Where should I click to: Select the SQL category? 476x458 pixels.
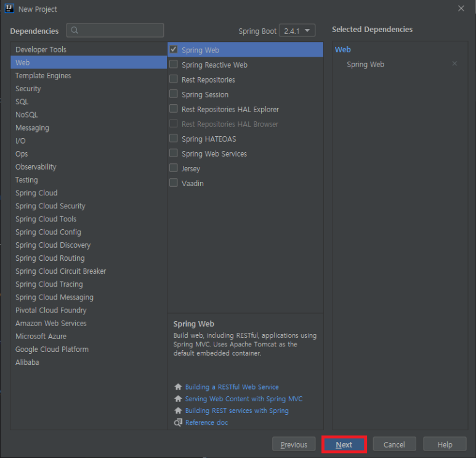click(x=89, y=102)
